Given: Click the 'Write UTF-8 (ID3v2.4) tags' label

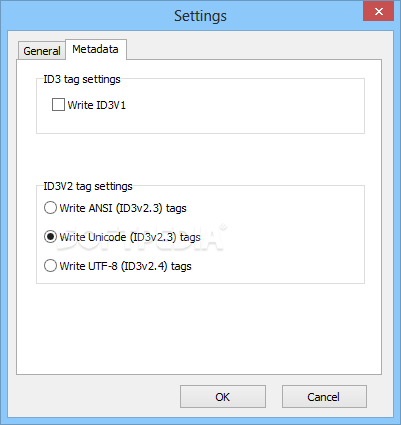Looking at the screenshot, I should pos(126,266).
